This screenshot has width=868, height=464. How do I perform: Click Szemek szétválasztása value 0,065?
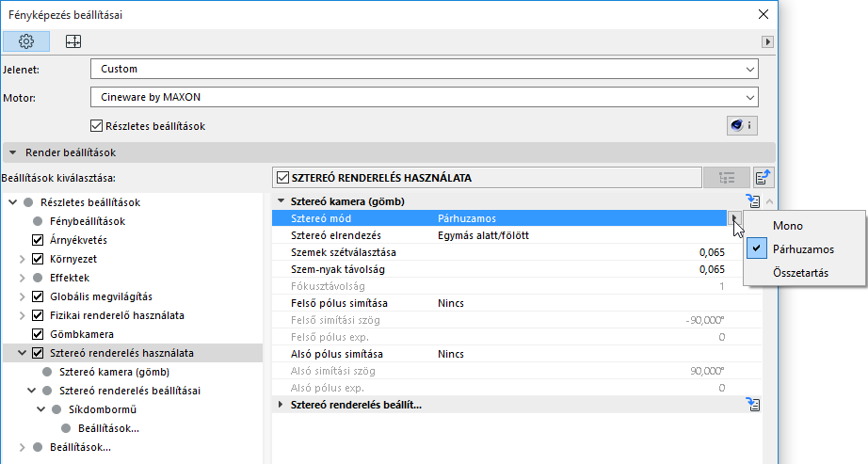point(712,252)
